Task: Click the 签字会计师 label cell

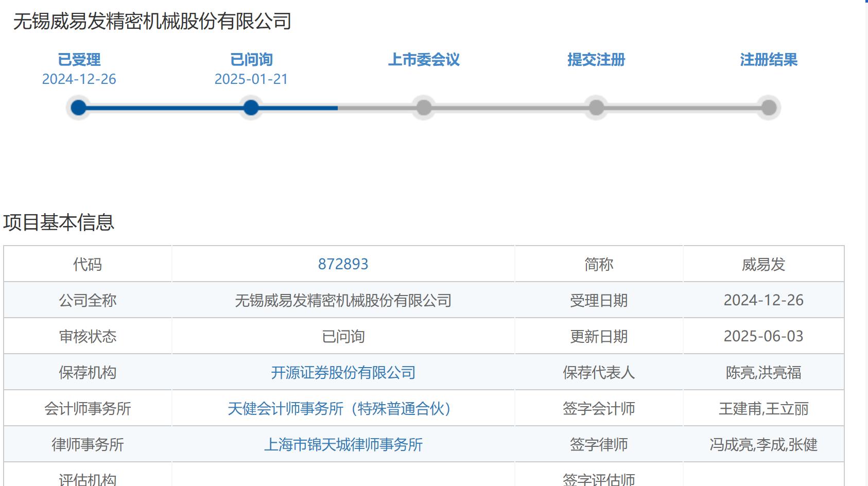Action: pyautogui.click(x=599, y=408)
